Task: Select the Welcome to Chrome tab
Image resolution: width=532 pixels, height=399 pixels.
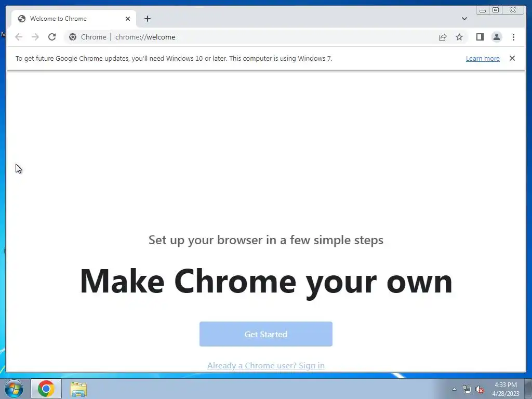Action: (x=74, y=19)
